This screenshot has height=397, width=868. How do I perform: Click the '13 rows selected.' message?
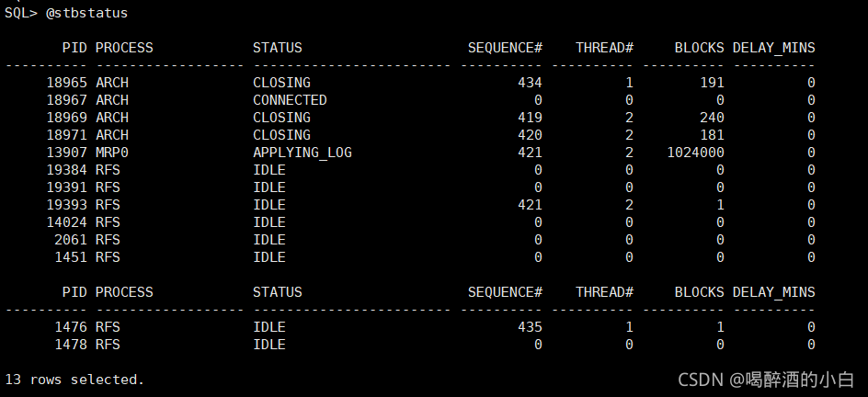(74, 380)
